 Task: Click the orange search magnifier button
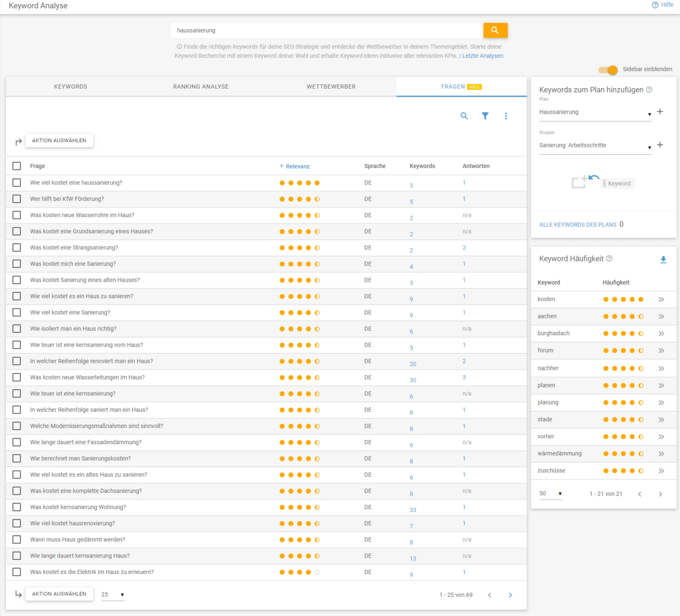pos(495,30)
